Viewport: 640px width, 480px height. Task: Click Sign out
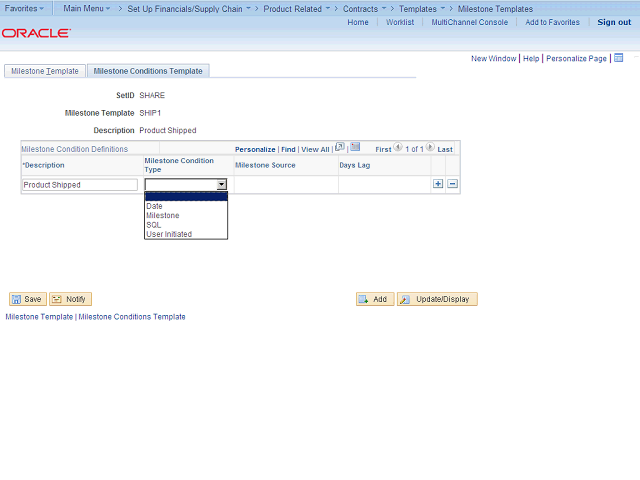[614, 22]
